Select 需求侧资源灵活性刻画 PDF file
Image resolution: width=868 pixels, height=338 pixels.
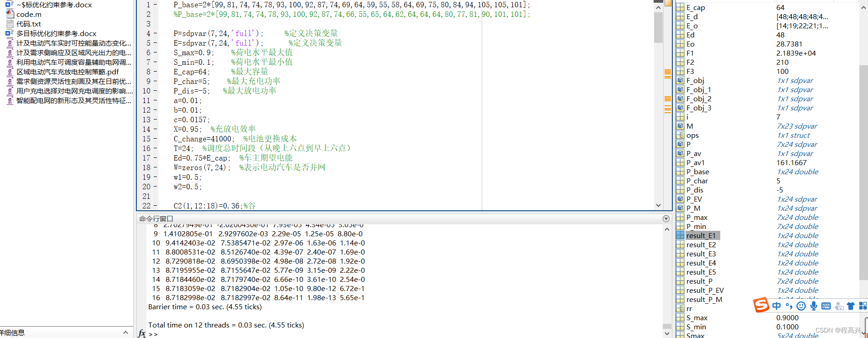click(73, 81)
